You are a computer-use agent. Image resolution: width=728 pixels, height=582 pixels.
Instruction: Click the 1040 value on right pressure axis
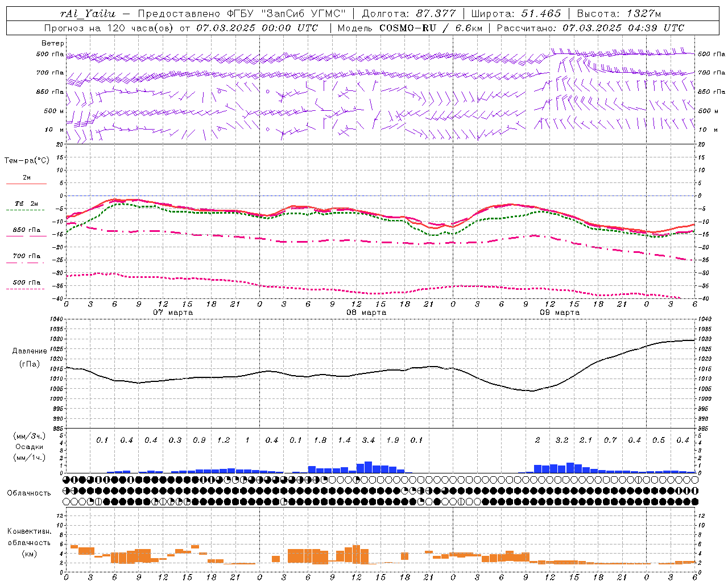[x=706, y=319]
